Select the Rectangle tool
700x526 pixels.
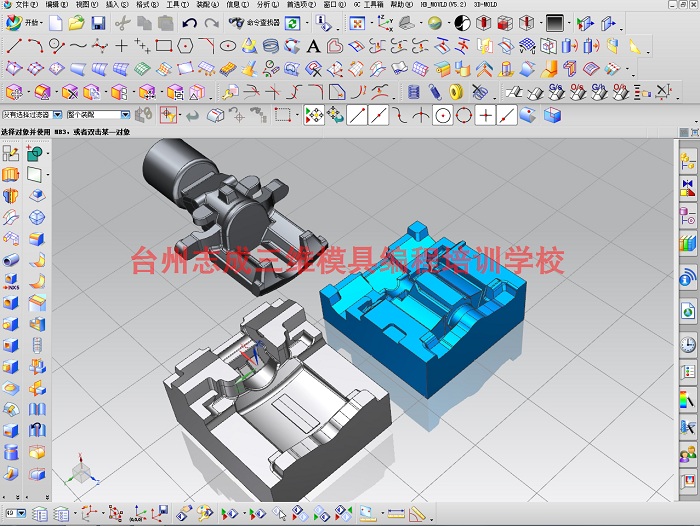[164, 46]
